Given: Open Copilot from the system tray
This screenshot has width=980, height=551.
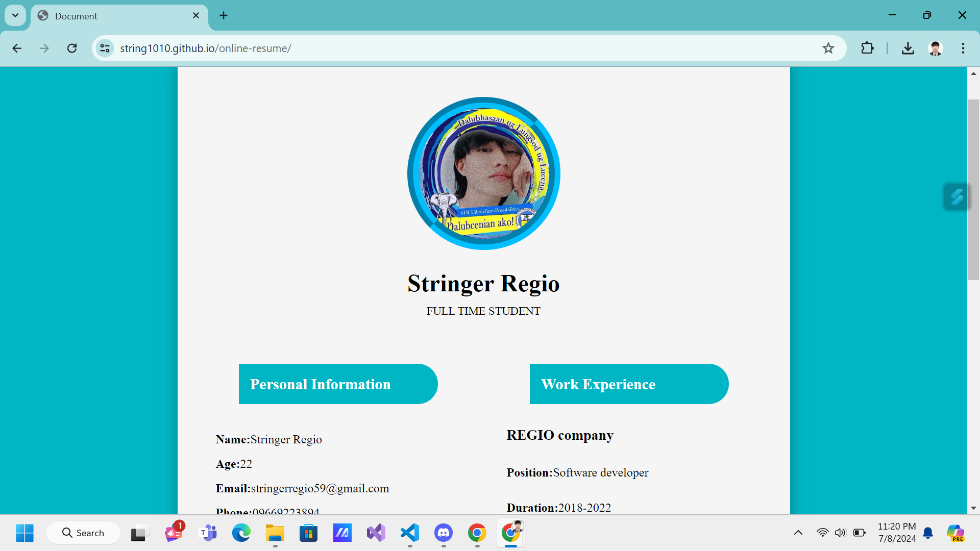Looking at the screenshot, I should pos(955,533).
